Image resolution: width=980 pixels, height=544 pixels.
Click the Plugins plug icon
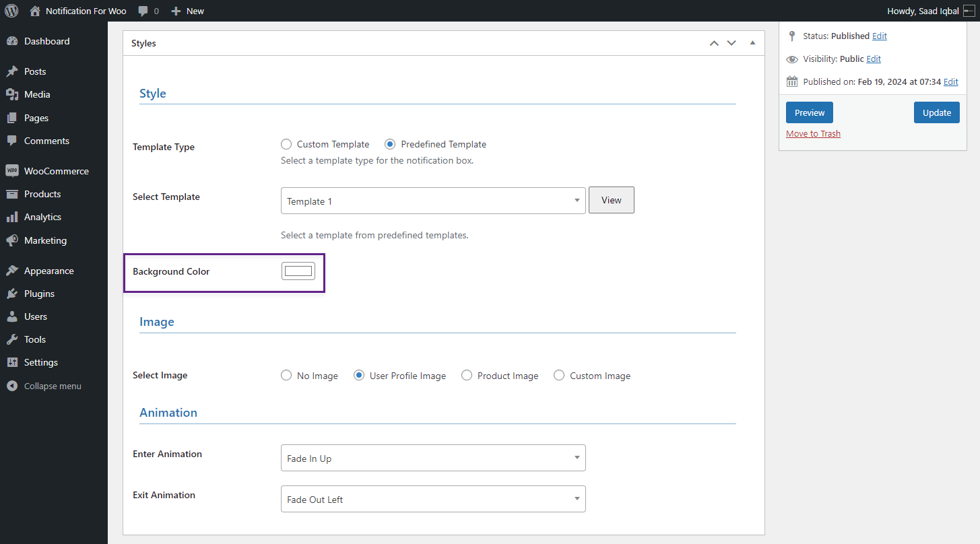[12, 294]
